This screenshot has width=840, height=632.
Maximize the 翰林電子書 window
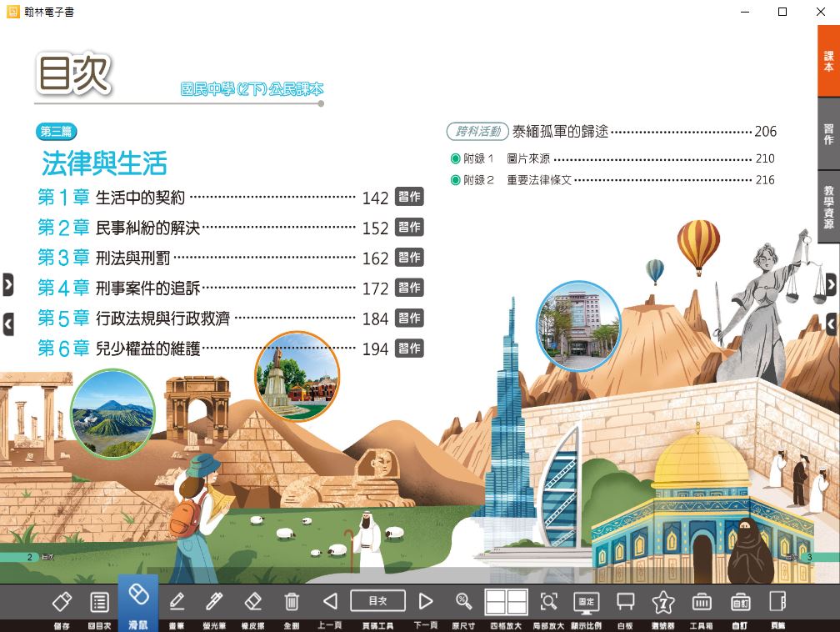782,12
